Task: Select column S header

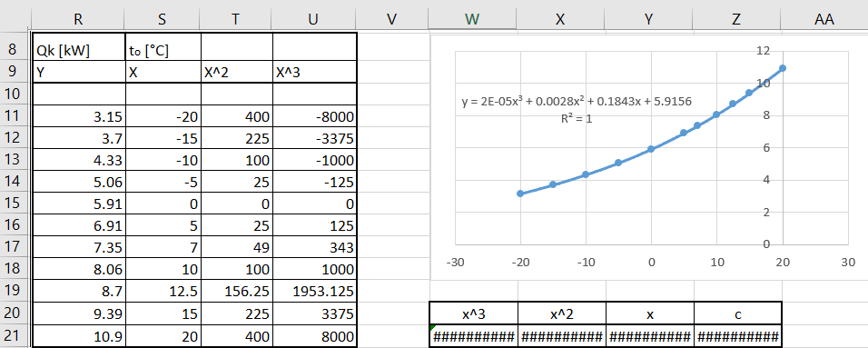Action: point(162,19)
